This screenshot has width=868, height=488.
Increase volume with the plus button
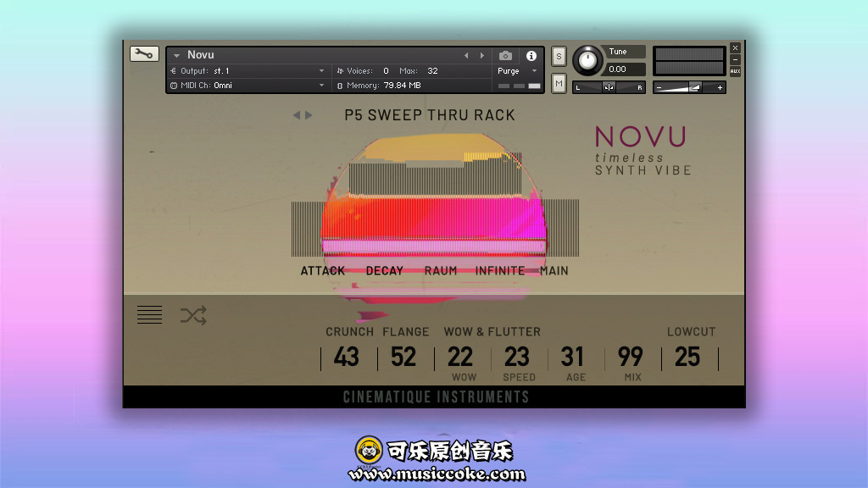[x=720, y=87]
